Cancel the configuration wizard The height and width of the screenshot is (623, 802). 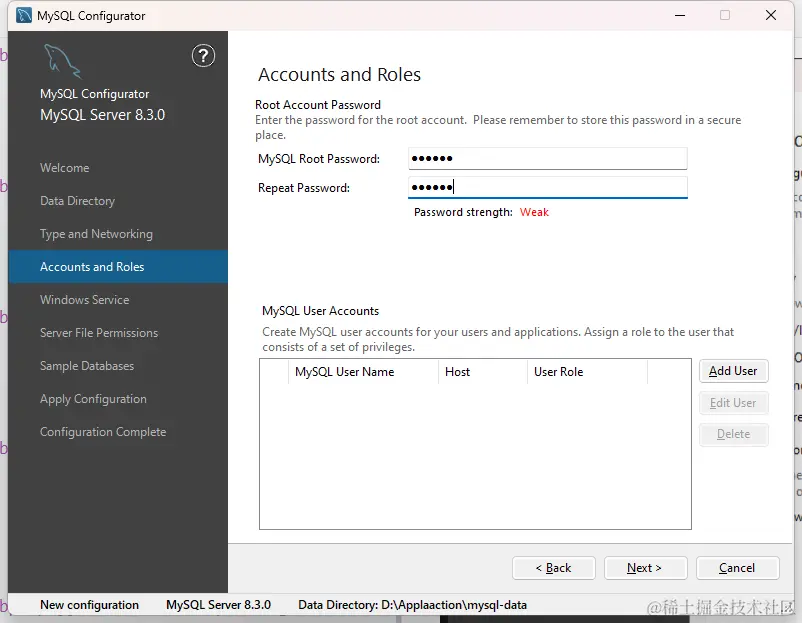pyautogui.click(x=738, y=568)
